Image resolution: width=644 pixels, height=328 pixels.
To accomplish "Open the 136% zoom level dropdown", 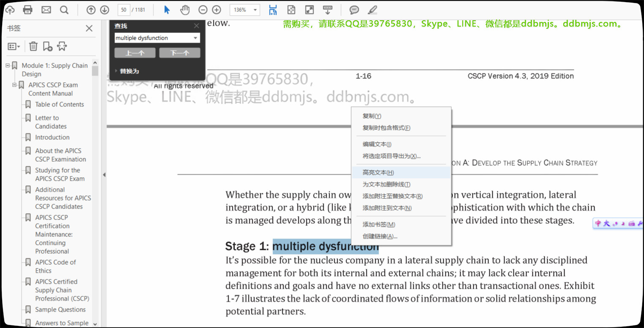I will 255,10.
